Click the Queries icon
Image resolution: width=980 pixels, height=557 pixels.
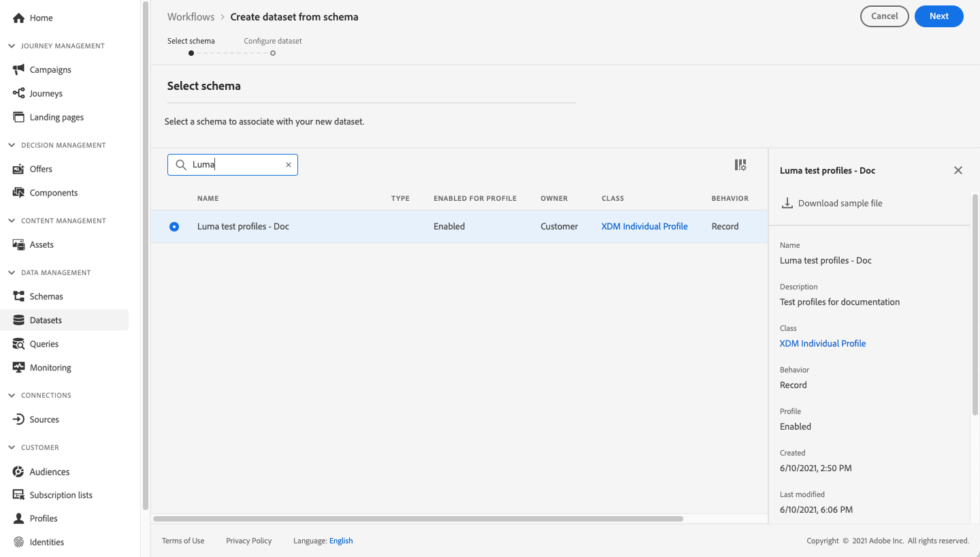click(x=18, y=344)
